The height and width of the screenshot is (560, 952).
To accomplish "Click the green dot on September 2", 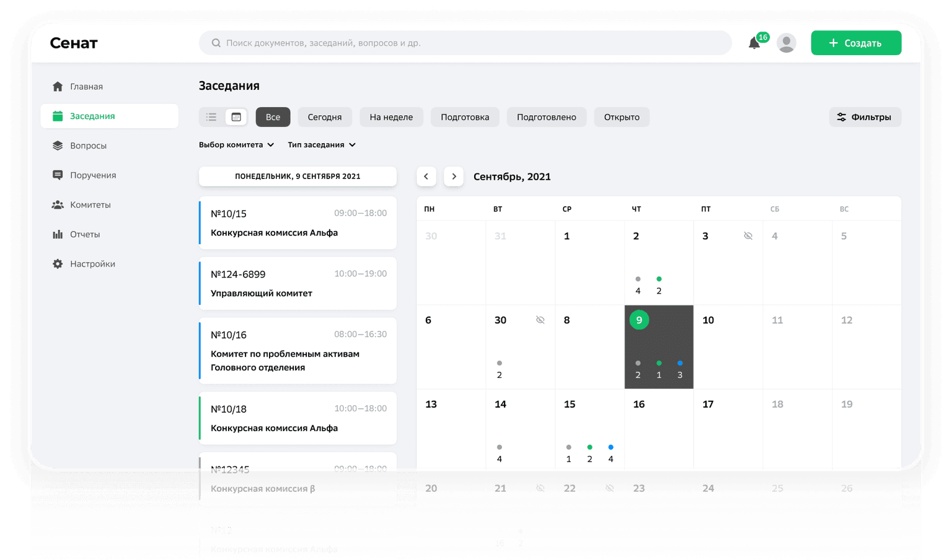I will coord(659,279).
